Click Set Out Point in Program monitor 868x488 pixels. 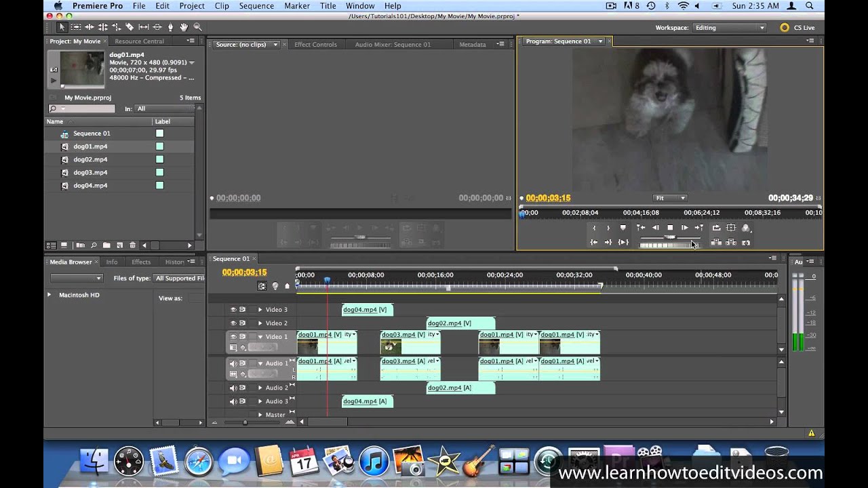(x=608, y=228)
